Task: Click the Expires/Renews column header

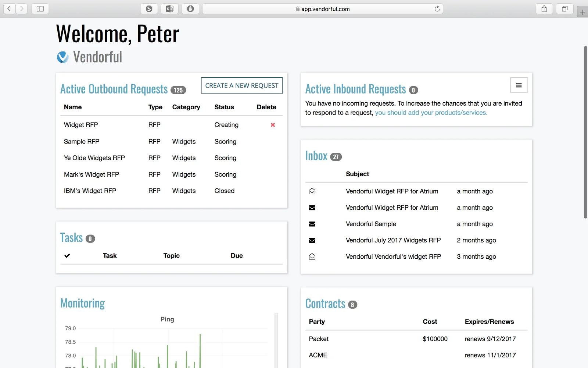Action: point(489,322)
